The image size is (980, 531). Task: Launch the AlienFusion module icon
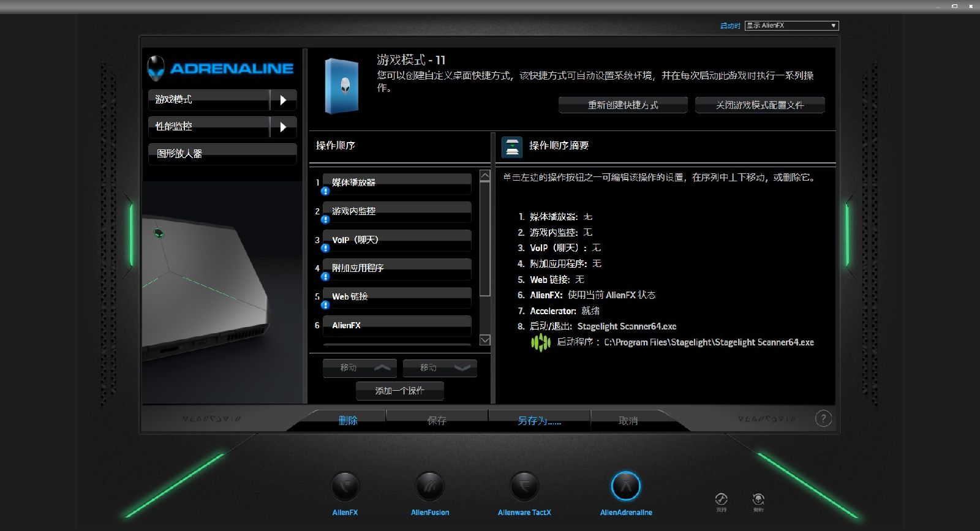click(x=429, y=486)
